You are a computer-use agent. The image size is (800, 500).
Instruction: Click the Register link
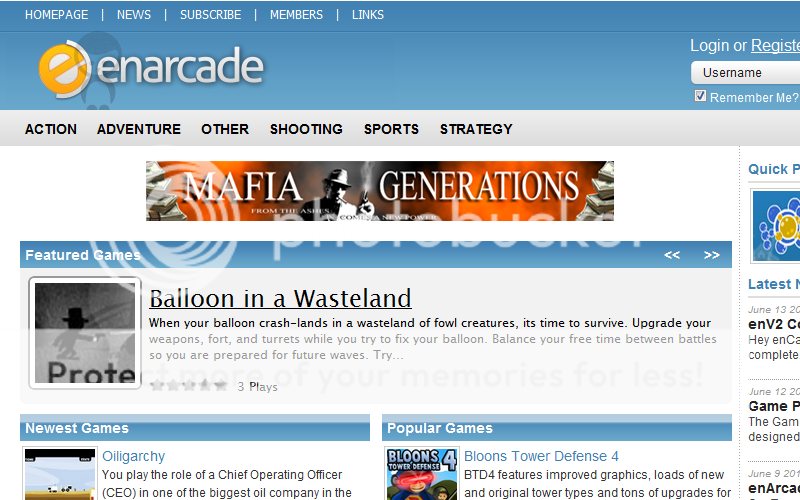click(775, 45)
